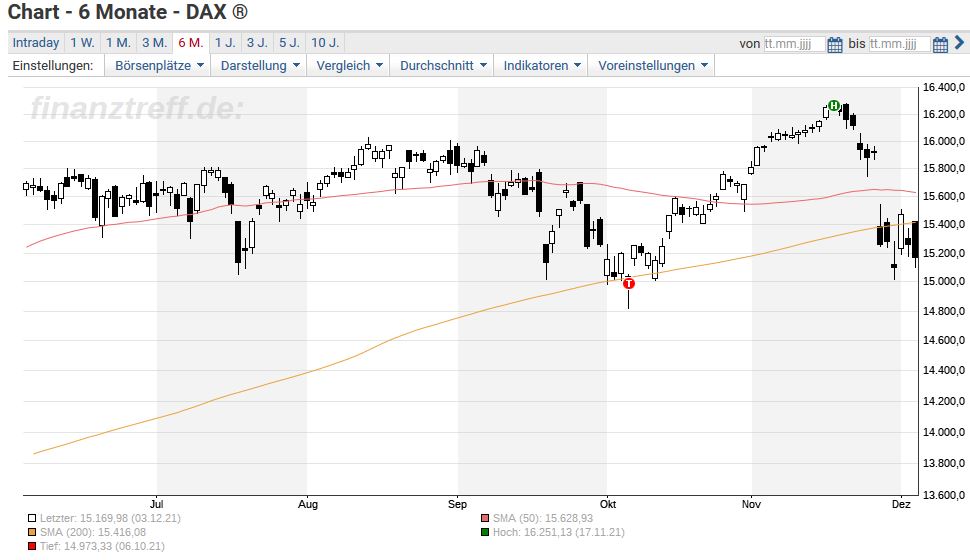Click the 'Dez' x-axis month label
This screenshot has width=970, height=560.
[901, 504]
